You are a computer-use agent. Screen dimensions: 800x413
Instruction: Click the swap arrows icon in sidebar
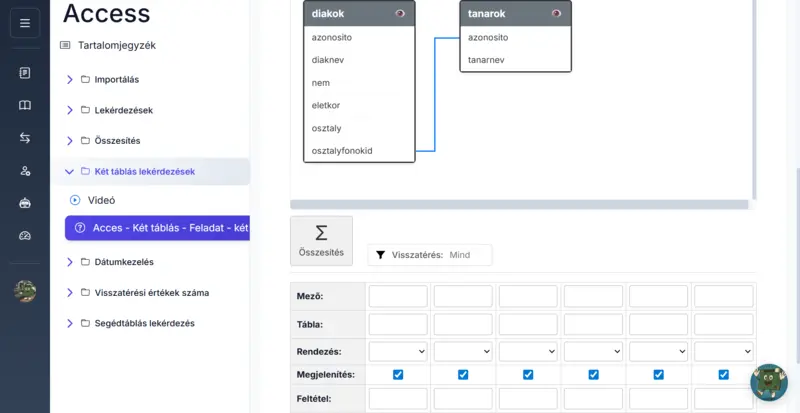click(x=25, y=138)
